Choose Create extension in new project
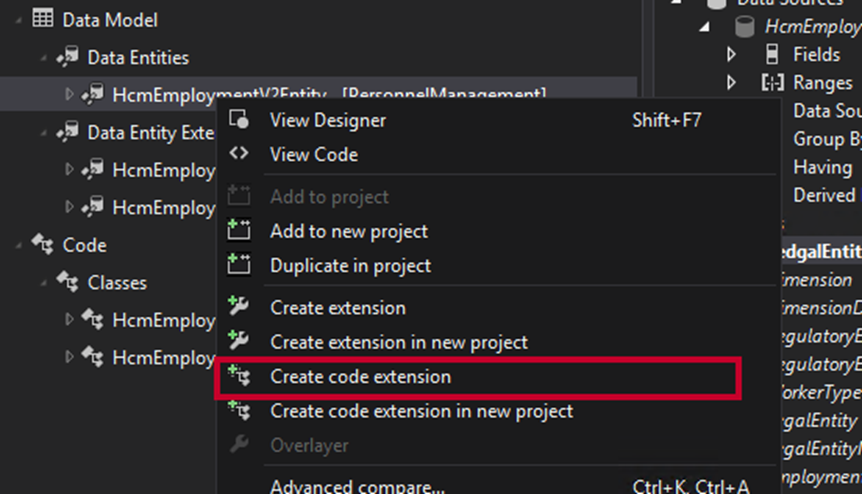The image size is (862, 494). [x=398, y=342]
